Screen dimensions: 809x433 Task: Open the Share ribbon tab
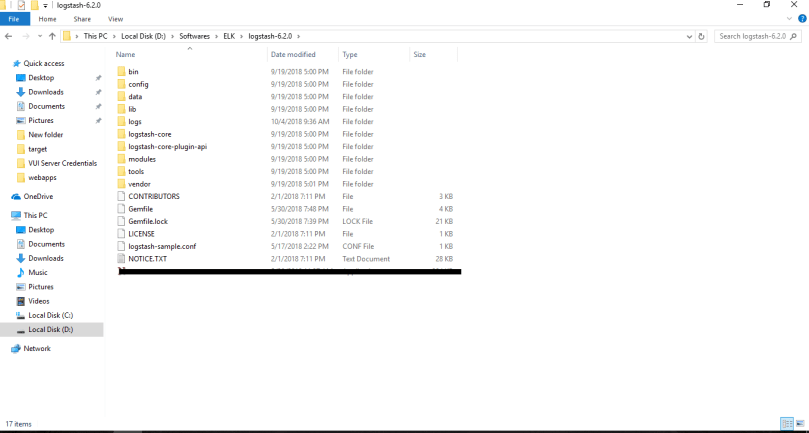tap(82, 19)
